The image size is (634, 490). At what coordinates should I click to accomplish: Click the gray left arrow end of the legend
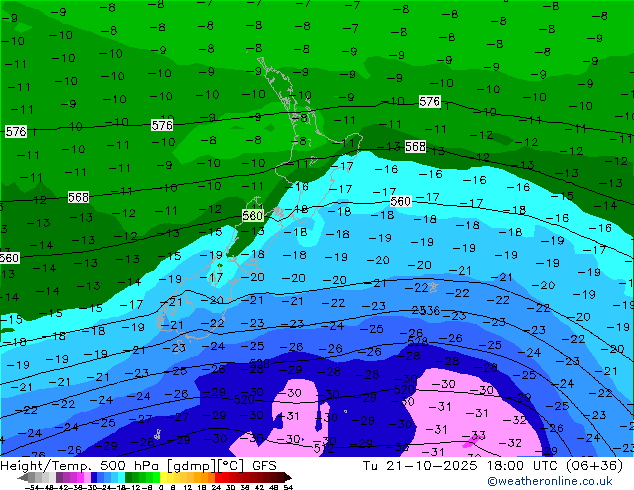pos(22,477)
